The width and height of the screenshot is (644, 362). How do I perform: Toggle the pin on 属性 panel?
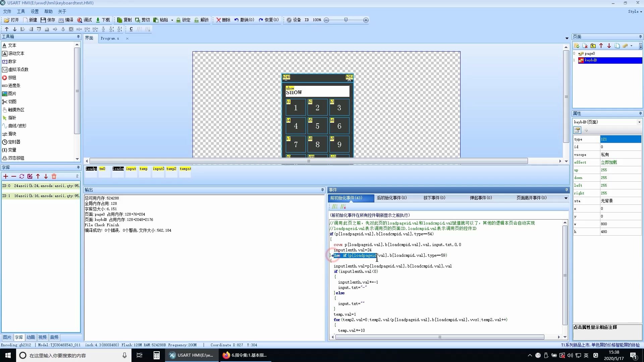(640, 113)
